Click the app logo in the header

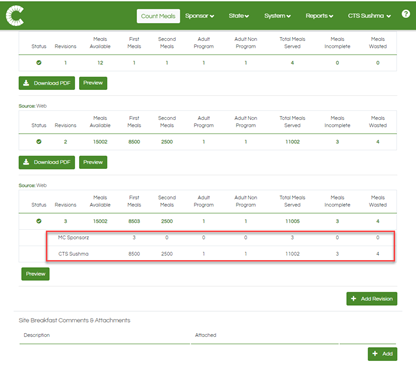[15, 15]
